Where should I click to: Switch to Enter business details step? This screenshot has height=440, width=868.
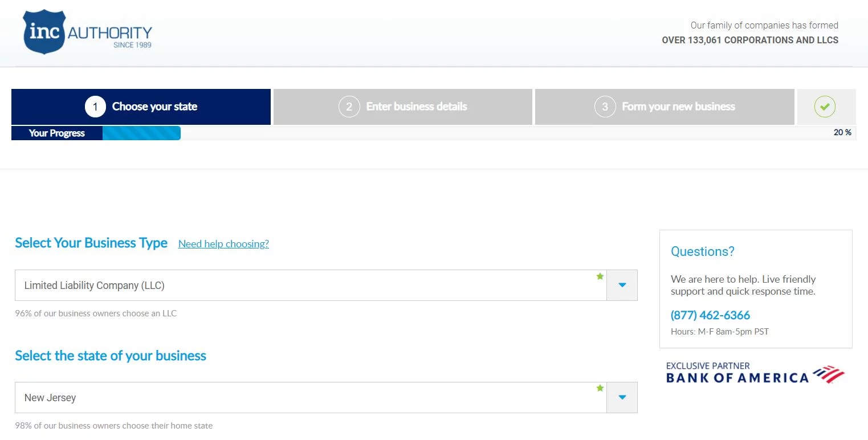click(417, 107)
